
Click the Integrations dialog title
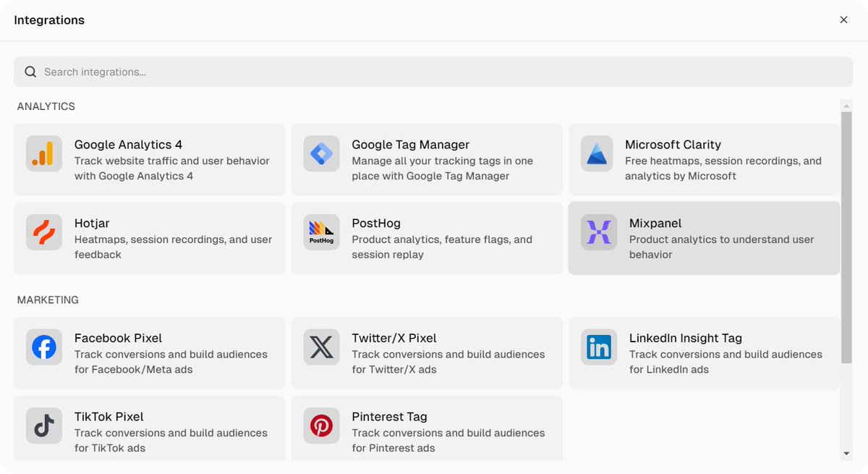(49, 20)
